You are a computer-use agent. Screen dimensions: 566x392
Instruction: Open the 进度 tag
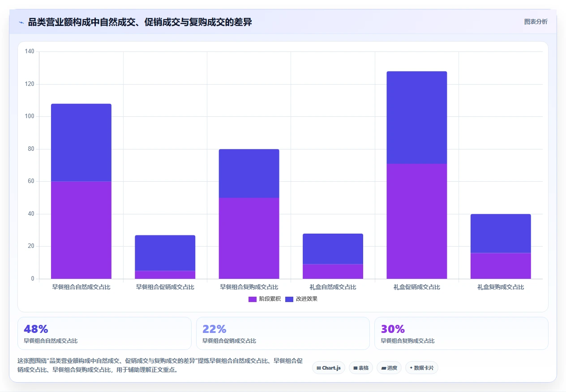click(389, 368)
